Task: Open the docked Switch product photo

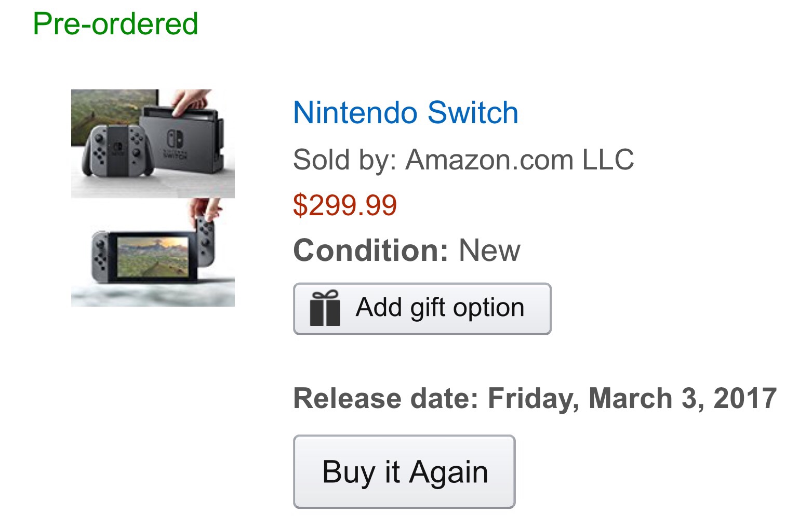Action: coord(153,143)
